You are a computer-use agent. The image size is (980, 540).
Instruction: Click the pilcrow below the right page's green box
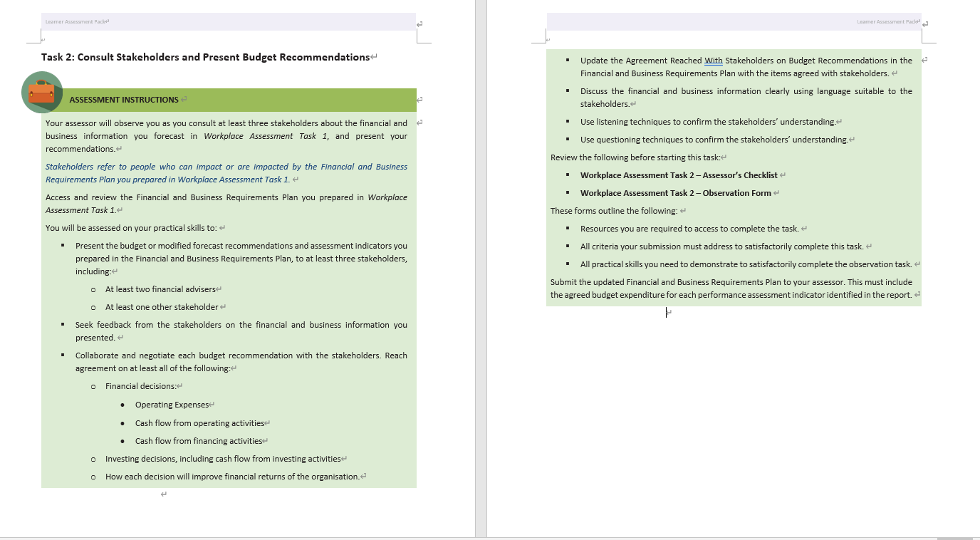point(667,313)
